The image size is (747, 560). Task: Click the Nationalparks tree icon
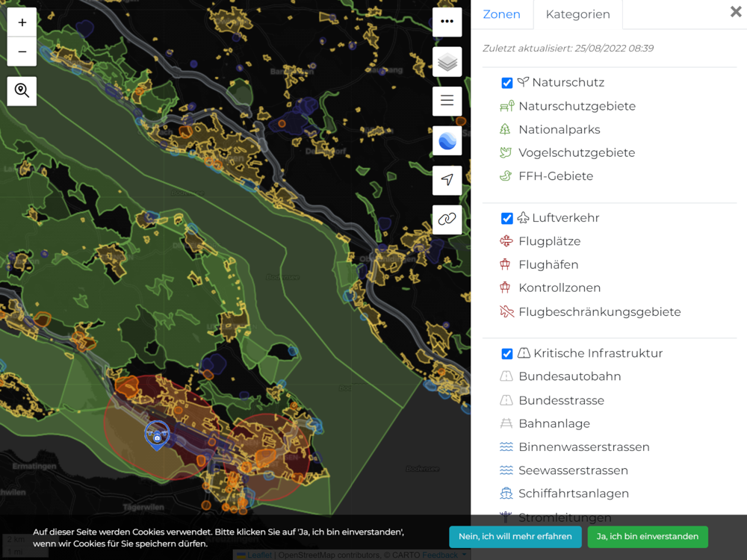point(505,129)
